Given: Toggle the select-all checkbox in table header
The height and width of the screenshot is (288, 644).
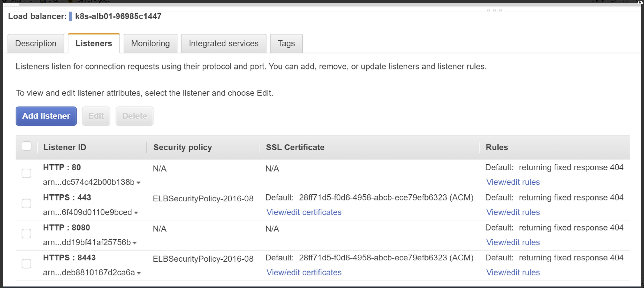Looking at the screenshot, I should point(26,146).
